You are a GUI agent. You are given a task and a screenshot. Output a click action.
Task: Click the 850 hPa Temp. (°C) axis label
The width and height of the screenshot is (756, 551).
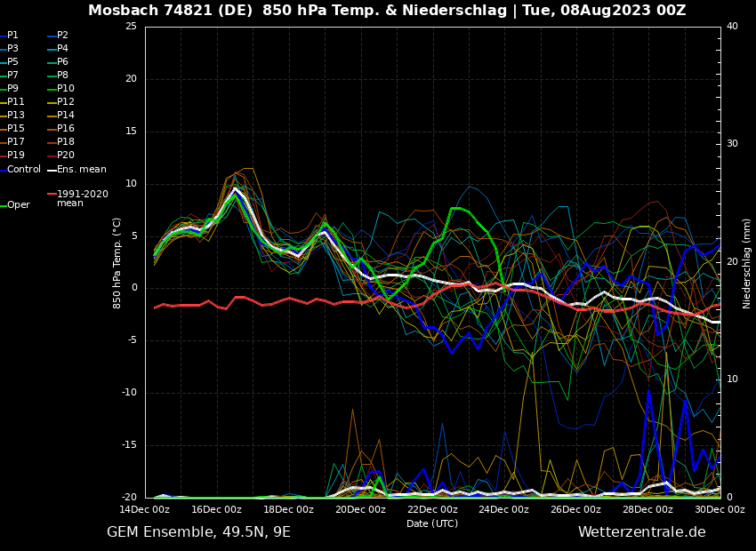117,262
